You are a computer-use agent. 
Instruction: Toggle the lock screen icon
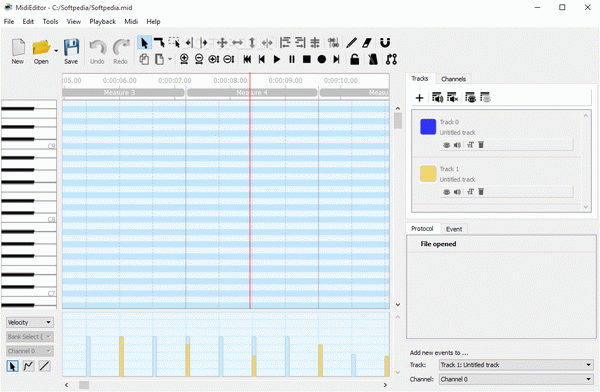[355, 59]
